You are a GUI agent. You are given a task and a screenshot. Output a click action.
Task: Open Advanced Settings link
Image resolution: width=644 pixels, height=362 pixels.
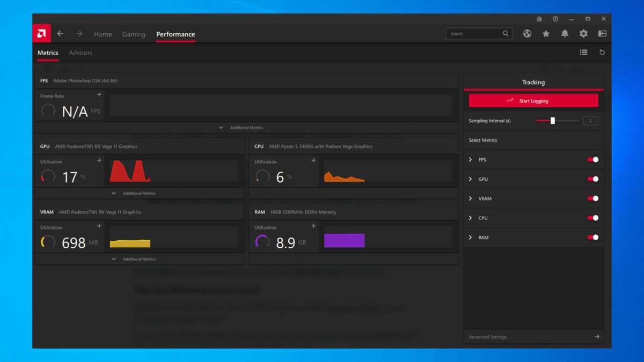(488, 337)
